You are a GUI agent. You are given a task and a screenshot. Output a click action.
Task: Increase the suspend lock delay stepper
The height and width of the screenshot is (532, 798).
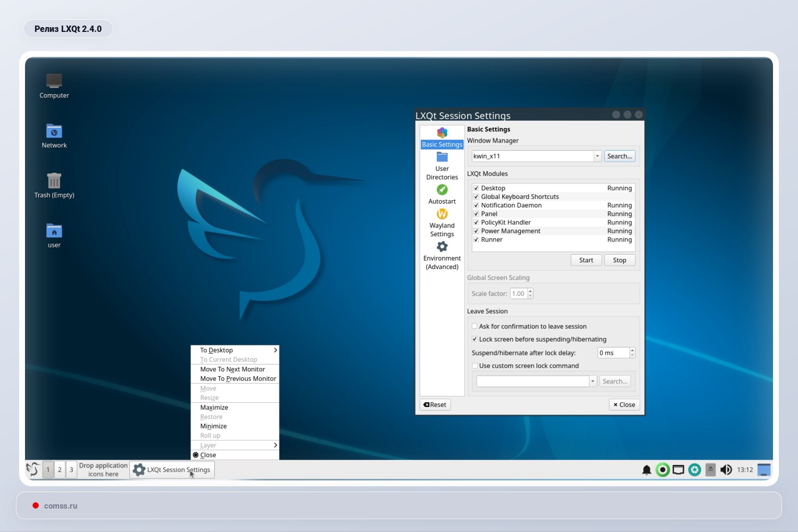632,350
